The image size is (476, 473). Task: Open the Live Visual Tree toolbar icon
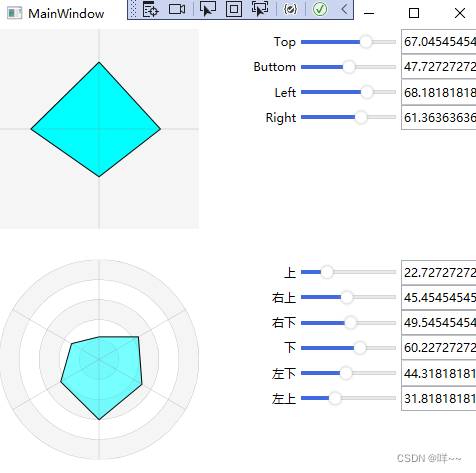(150, 9)
